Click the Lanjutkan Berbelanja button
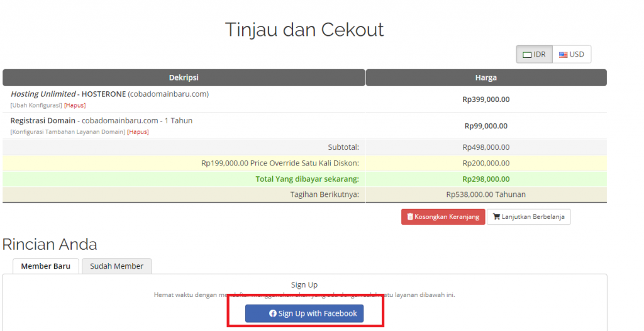This screenshot has height=331, width=644. point(528,216)
